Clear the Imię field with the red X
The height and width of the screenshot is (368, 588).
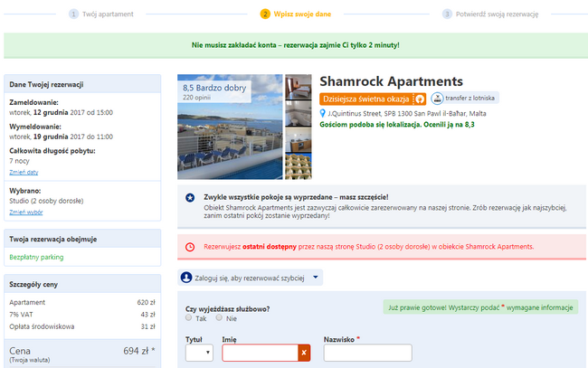[304, 353]
